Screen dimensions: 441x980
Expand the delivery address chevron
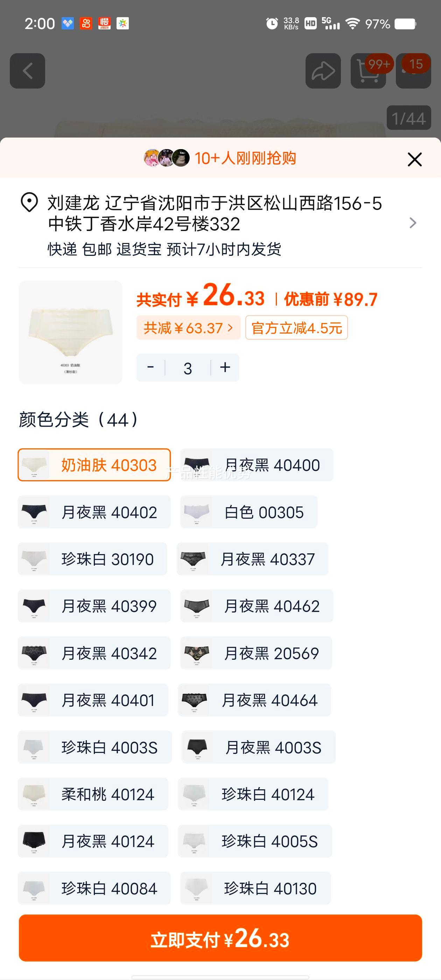coord(413,223)
